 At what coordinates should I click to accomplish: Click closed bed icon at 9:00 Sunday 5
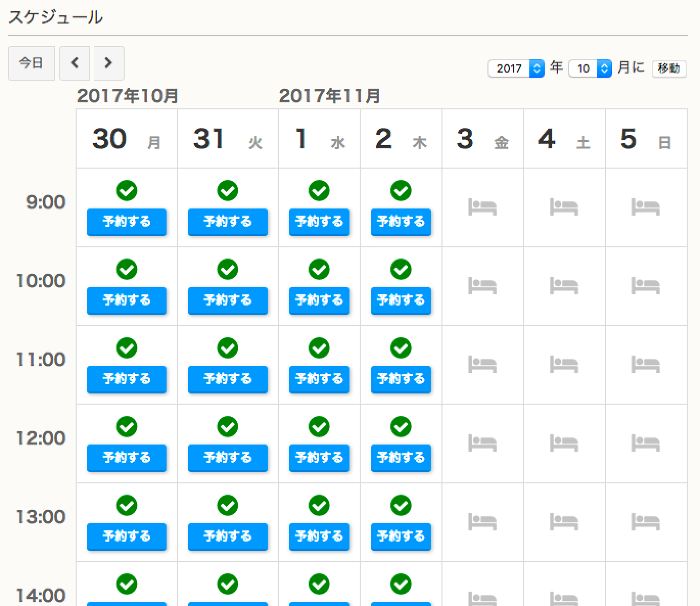click(646, 207)
